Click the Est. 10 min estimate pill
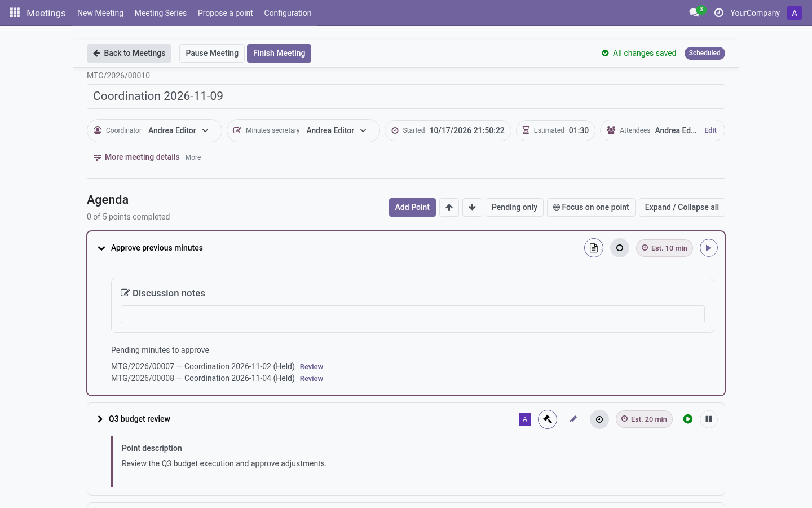This screenshot has width=812, height=508. click(x=664, y=248)
